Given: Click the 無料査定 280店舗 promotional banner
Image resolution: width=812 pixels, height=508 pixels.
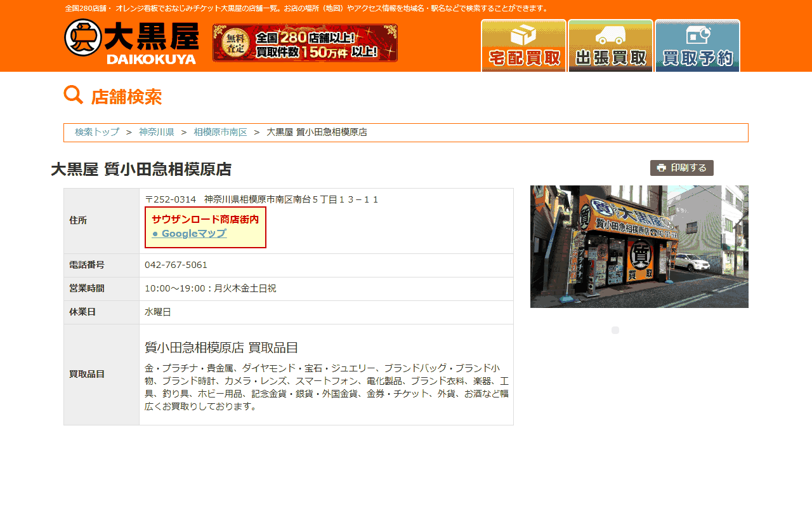Looking at the screenshot, I should (x=305, y=43).
